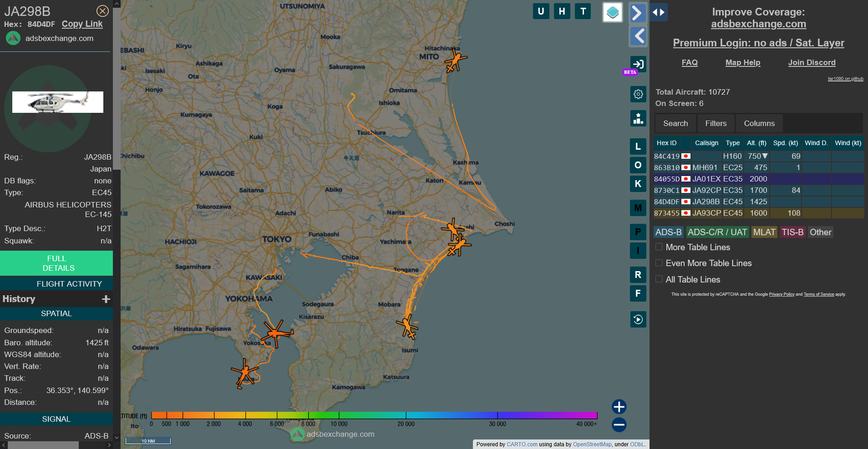The image size is (868, 449).
Task: Sort table by Type column
Action: (x=733, y=143)
